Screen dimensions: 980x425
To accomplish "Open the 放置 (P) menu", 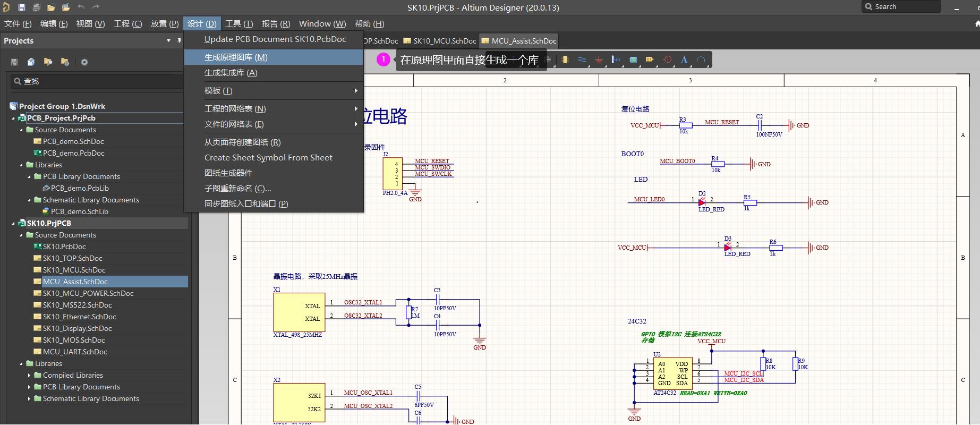I will click(x=165, y=24).
